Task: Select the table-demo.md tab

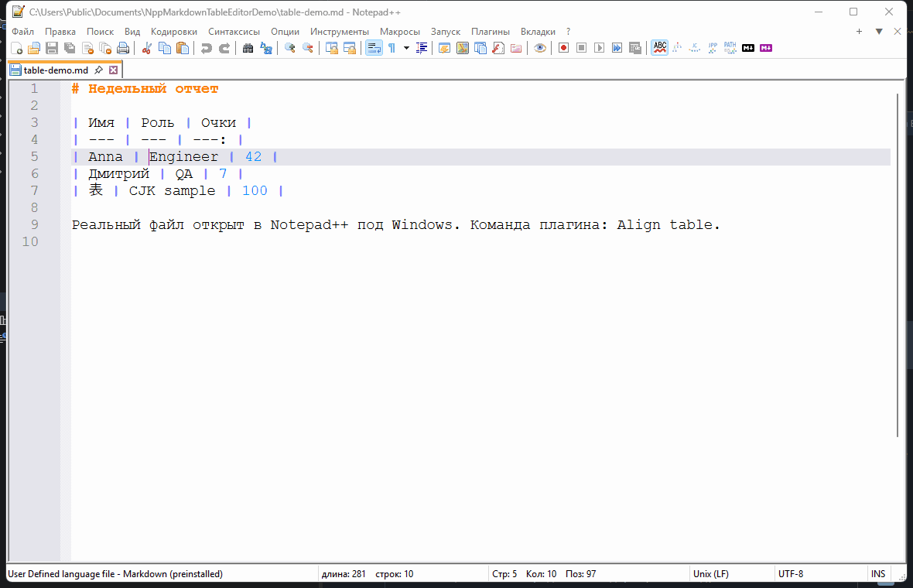Action: 55,70
